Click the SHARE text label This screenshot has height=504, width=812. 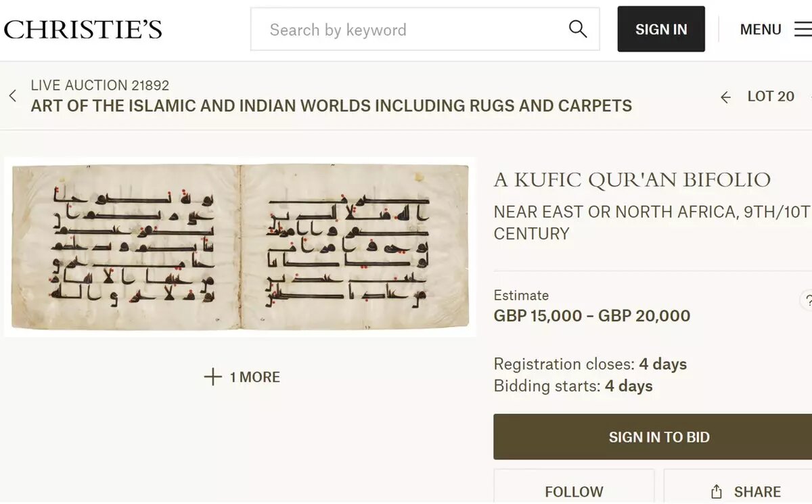tap(757, 492)
